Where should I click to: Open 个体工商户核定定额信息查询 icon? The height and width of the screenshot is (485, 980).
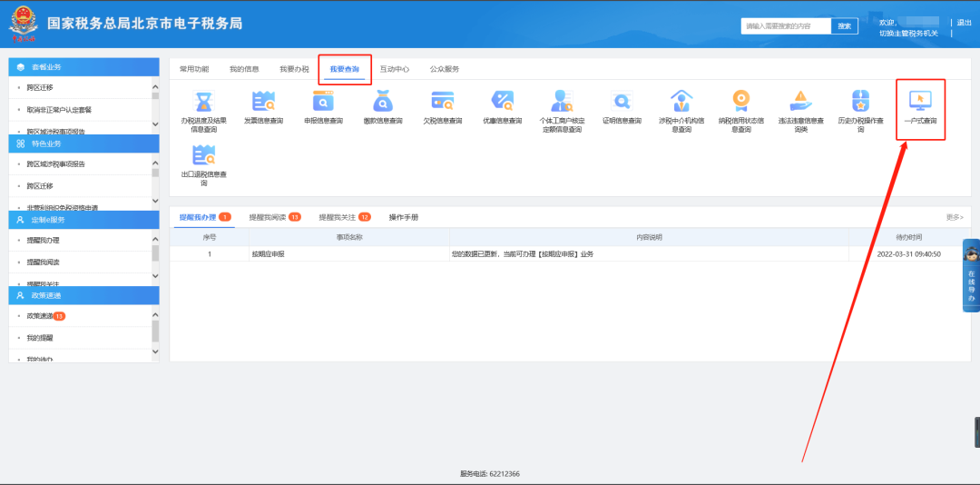[562, 101]
